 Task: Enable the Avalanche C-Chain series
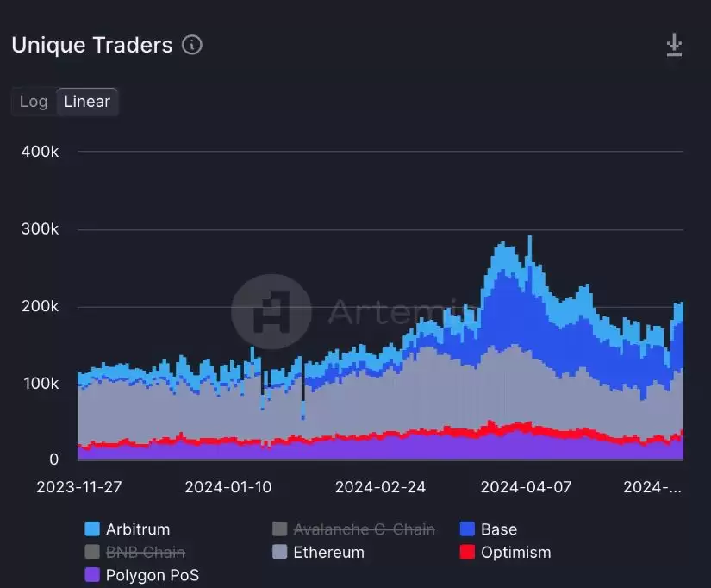[364, 529]
